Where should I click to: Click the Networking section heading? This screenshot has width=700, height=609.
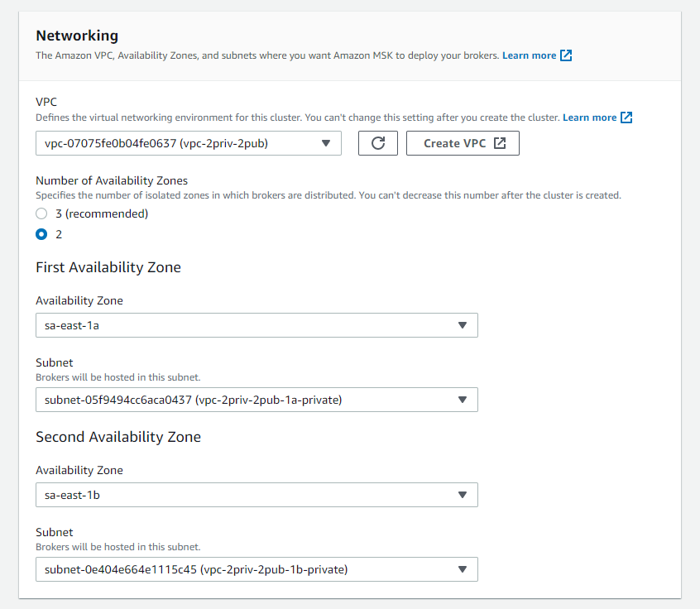(77, 36)
